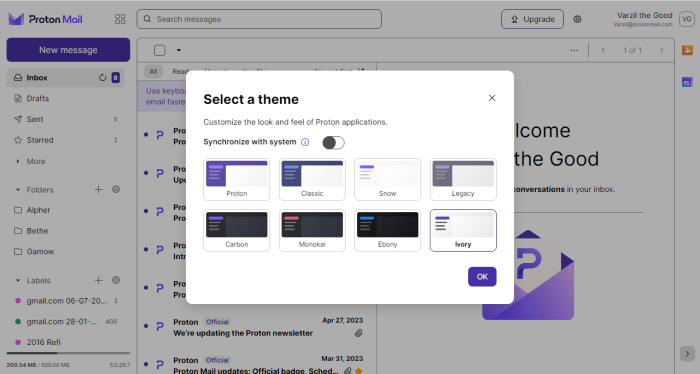Confirm the theme with OK button
This screenshot has height=374, width=700.
coord(482,277)
